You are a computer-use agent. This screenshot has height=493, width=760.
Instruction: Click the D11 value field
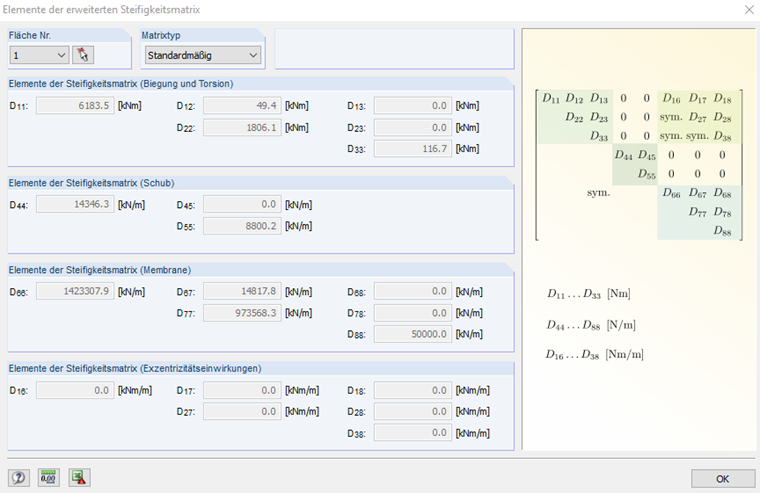pyautogui.click(x=75, y=105)
